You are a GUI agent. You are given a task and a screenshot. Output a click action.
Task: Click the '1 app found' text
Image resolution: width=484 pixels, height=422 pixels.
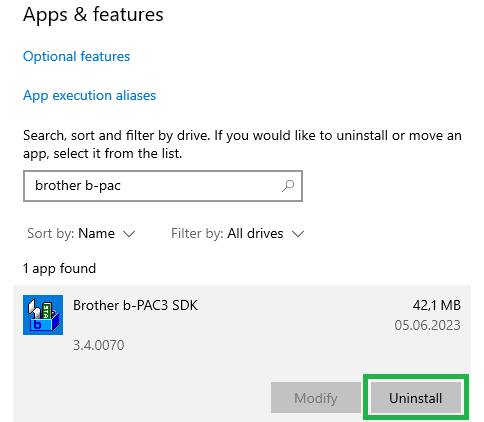pos(59,268)
